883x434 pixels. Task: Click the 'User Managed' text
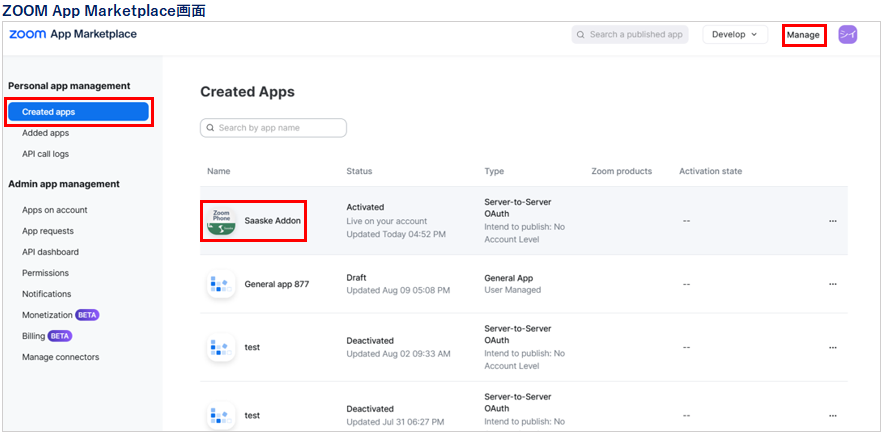[x=512, y=290]
